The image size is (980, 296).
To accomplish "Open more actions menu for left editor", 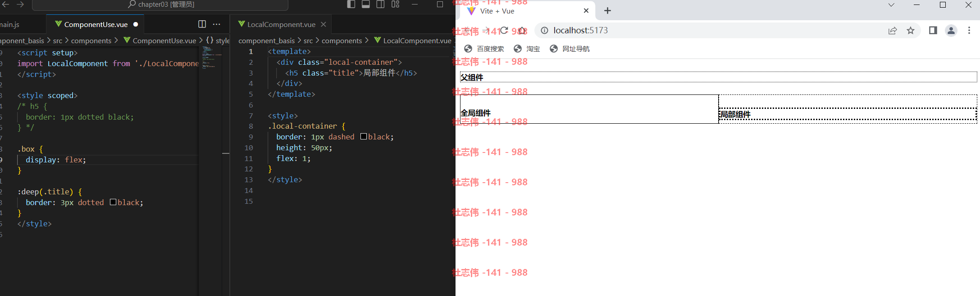I will pos(217,24).
